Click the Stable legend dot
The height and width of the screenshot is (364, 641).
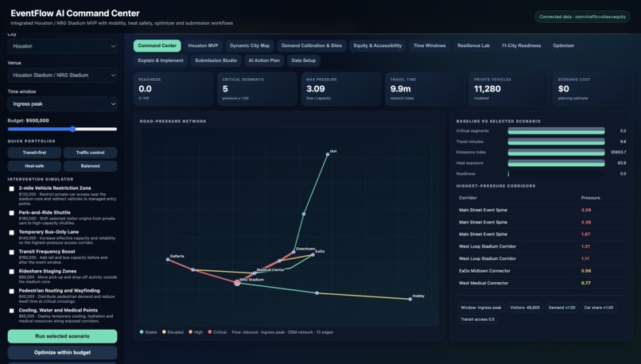click(x=142, y=332)
